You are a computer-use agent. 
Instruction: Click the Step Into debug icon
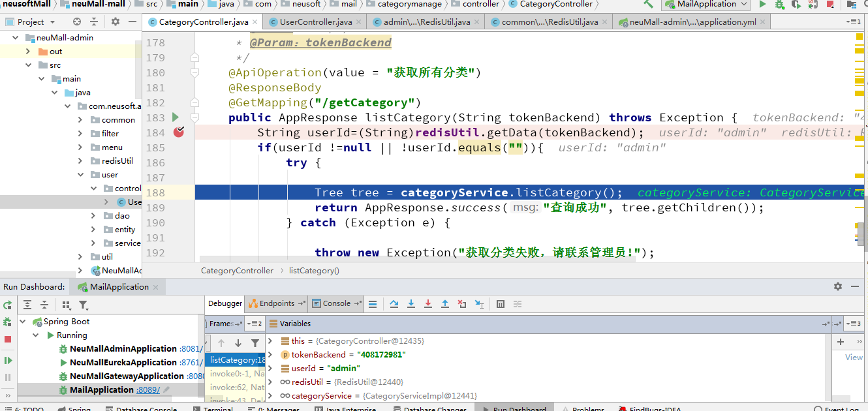[411, 304]
